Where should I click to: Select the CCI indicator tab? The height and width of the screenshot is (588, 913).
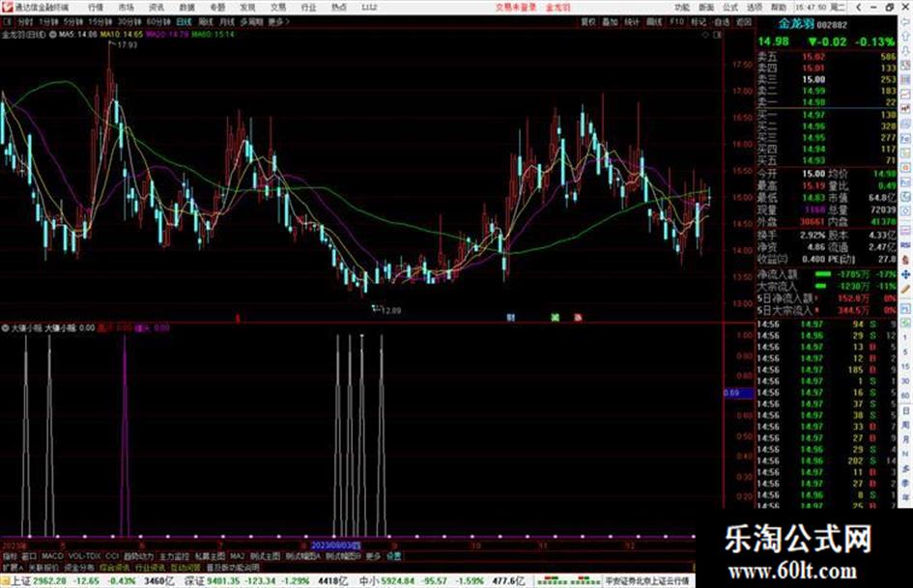pyautogui.click(x=112, y=556)
